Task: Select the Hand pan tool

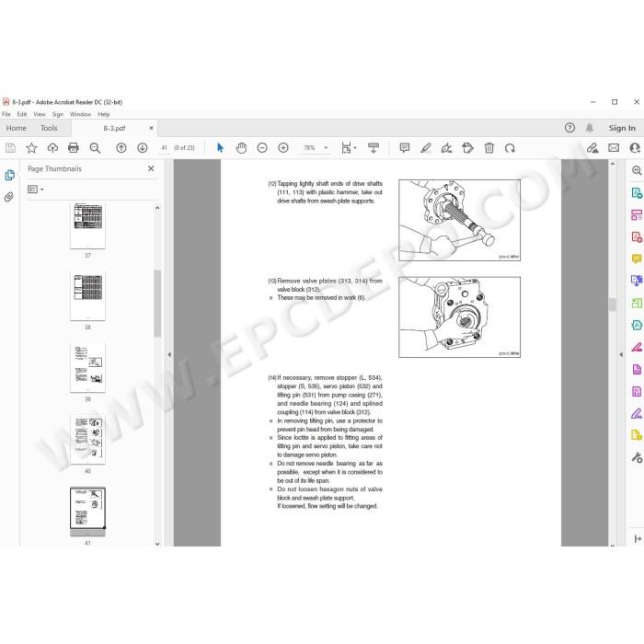Action: (x=241, y=148)
